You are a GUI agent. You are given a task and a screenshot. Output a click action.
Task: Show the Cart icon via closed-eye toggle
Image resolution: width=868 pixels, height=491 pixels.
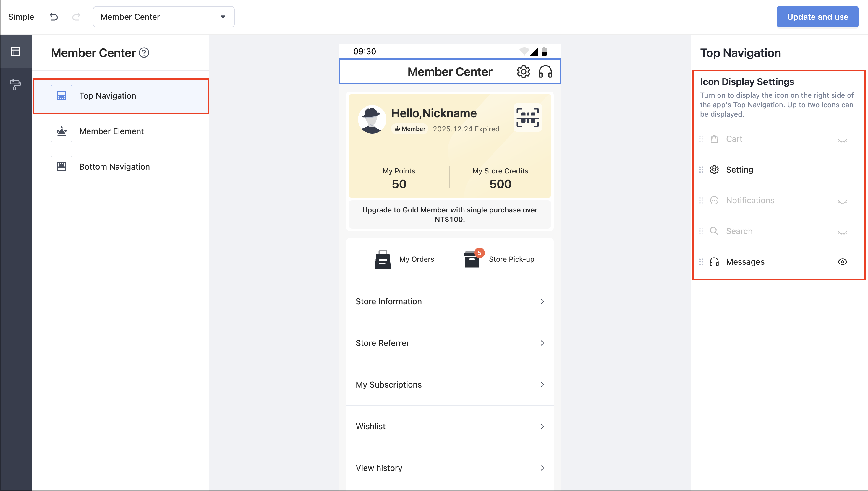(842, 140)
